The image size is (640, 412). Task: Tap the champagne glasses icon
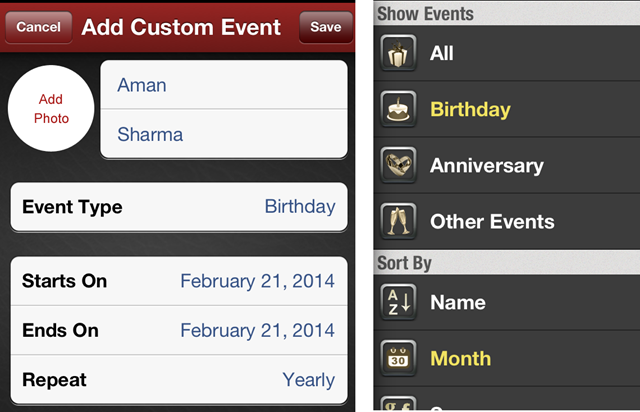(x=400, y=222)
